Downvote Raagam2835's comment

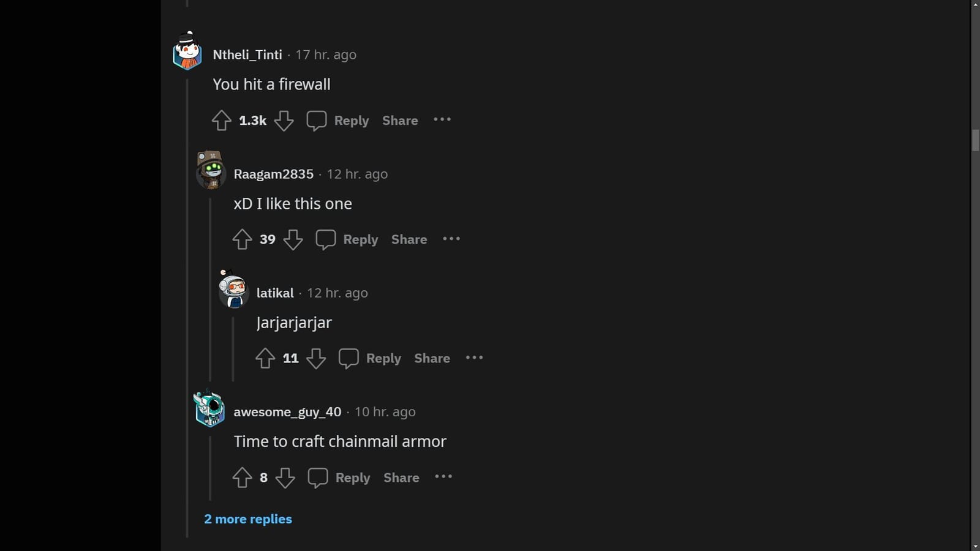293,239
